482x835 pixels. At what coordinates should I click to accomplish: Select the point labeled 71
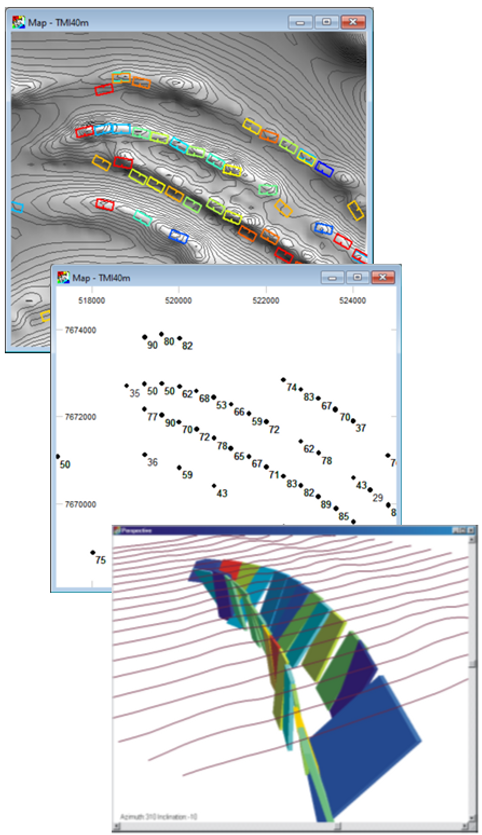point(266,467)
